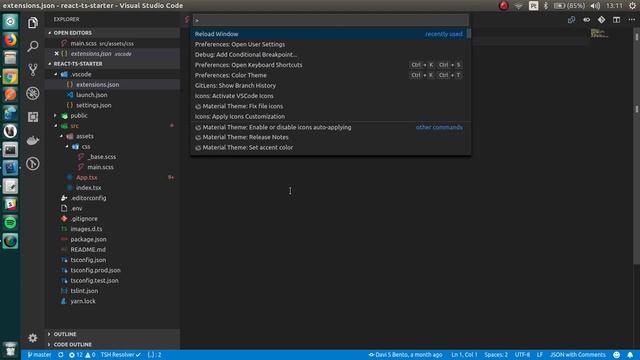Image resolution: width=640 pixels, height=360 pixels.
Task: Open the Debug view in activity bar
Action: pyautogui.click(x=33, y=93)
